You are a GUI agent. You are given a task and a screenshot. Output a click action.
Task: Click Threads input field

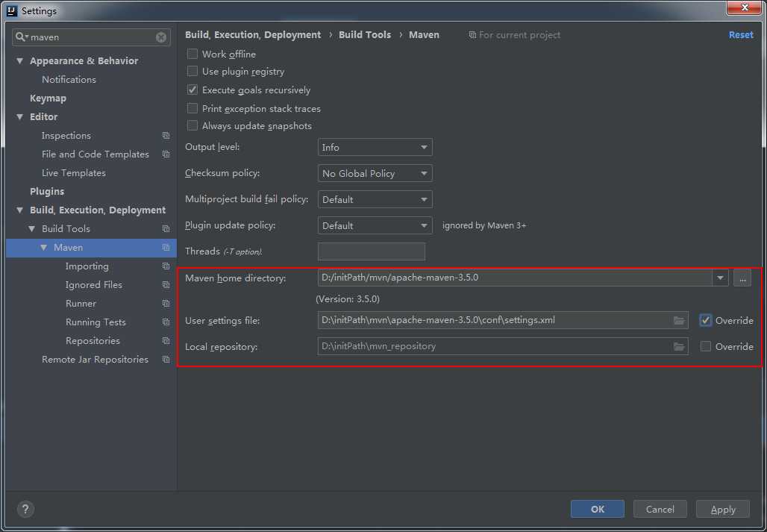pyautogui.click(x=372, y=251)
